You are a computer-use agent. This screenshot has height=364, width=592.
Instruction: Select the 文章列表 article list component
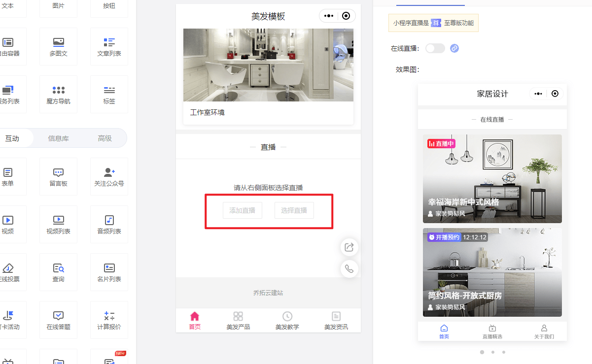coord(109,46)
